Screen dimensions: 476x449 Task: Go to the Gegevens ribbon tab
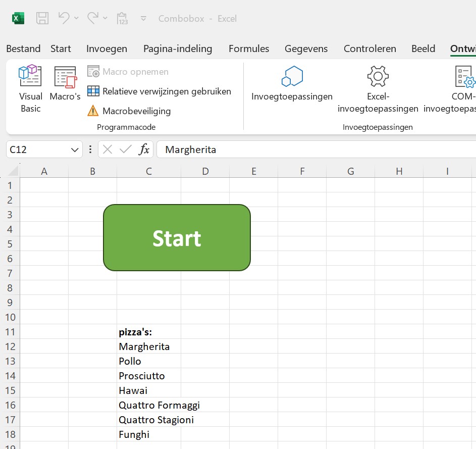coord(306,49)
